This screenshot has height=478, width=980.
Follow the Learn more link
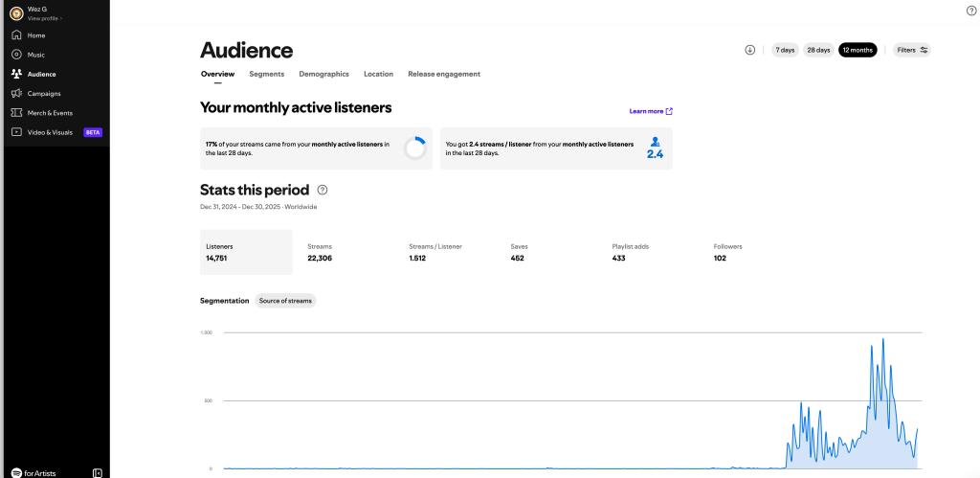tap(651, 111)
